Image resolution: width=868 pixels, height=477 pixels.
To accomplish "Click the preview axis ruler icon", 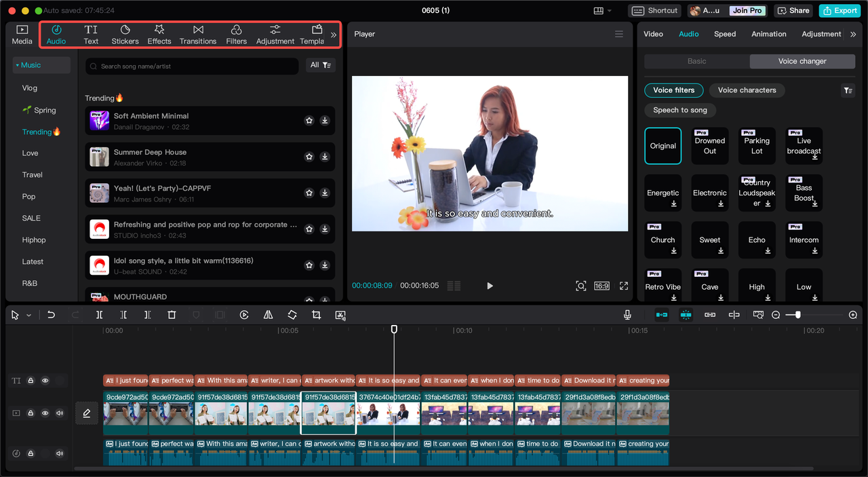I will tap(758, 315).
